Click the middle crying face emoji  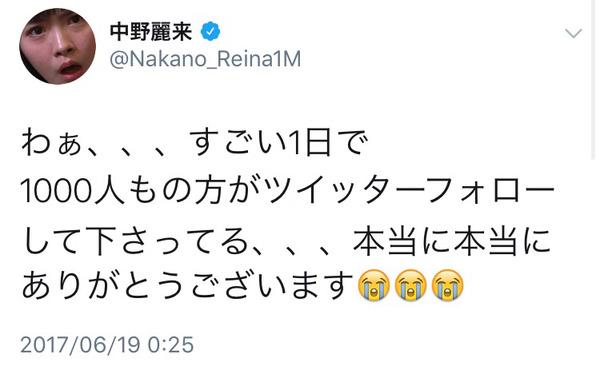[x=411, y=285]
